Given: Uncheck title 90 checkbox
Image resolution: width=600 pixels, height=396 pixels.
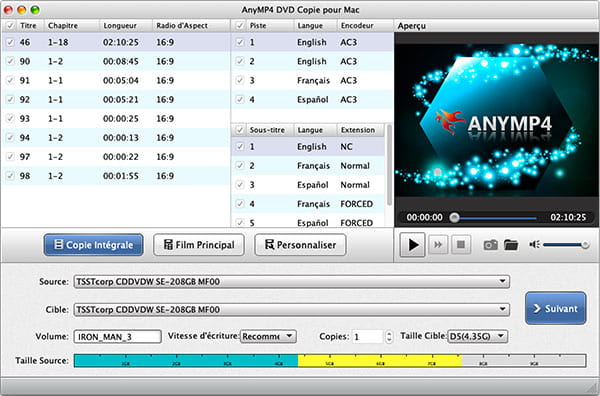Looking at the screenshot, I should [10, 61].
